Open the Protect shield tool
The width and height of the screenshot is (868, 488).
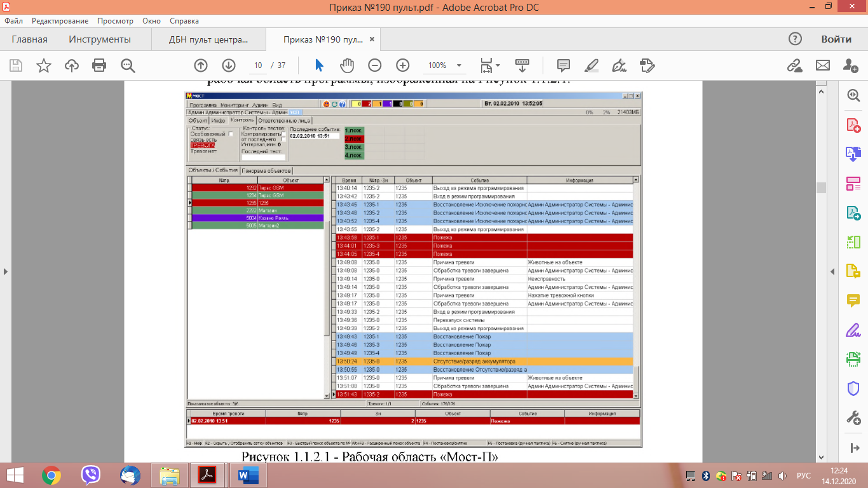pos(853,388)
